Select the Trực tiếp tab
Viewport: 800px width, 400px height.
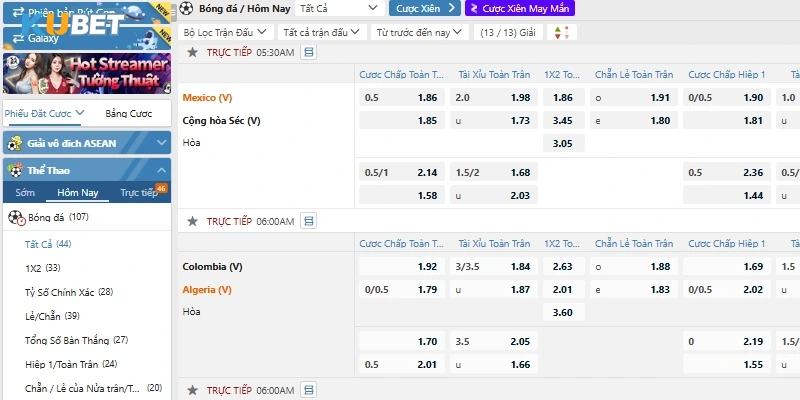(x=139, y=193)
